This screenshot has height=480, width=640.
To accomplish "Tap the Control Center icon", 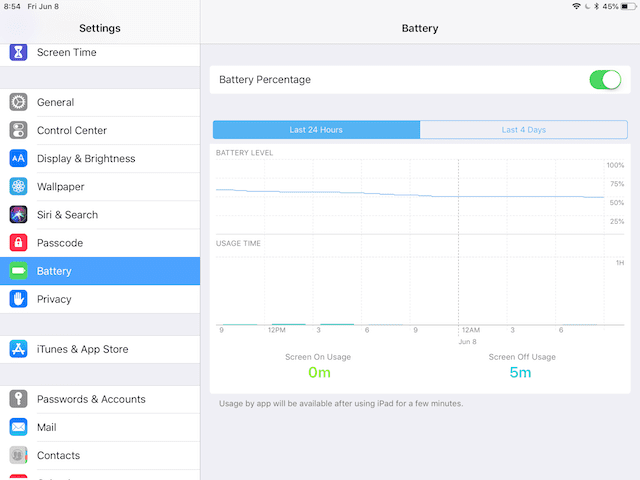I will tap(18, 130).
